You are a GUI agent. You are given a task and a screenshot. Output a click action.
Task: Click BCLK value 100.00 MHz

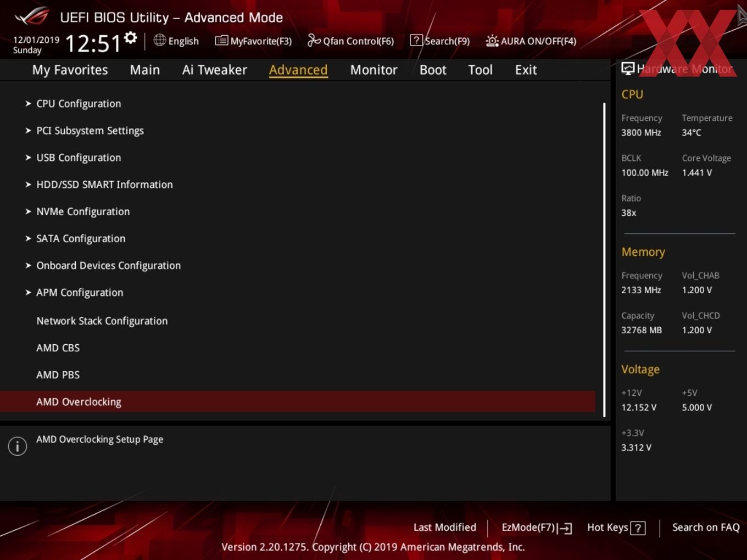[x=645, y=172]
